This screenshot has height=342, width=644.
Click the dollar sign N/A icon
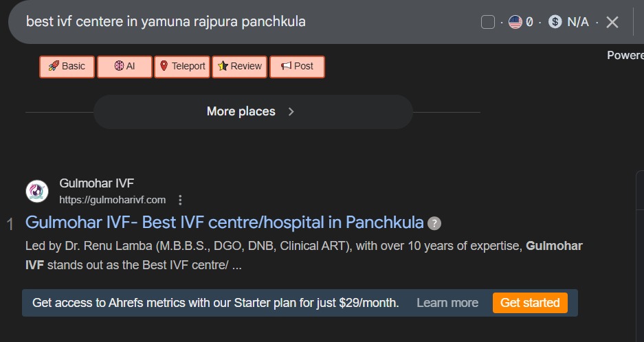tap(555, 22)
